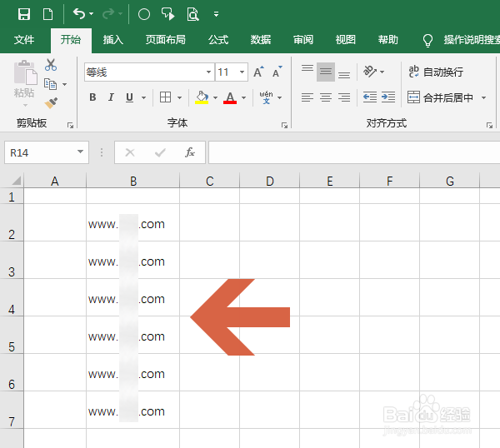Click the Save icon in quick access toolbar
This screenshot has width=500, height=448.
tap(24, 14)
